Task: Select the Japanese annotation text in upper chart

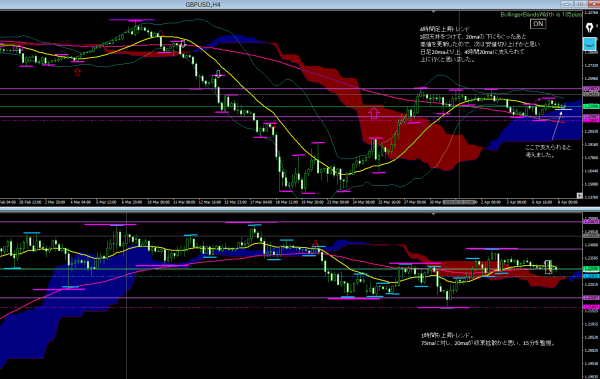Action: pyautogui.click(x=480, y=44)
